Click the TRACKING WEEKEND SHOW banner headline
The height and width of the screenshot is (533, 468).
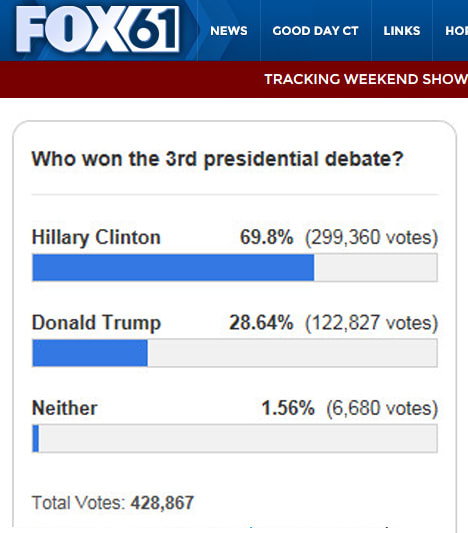coord(366,79)
